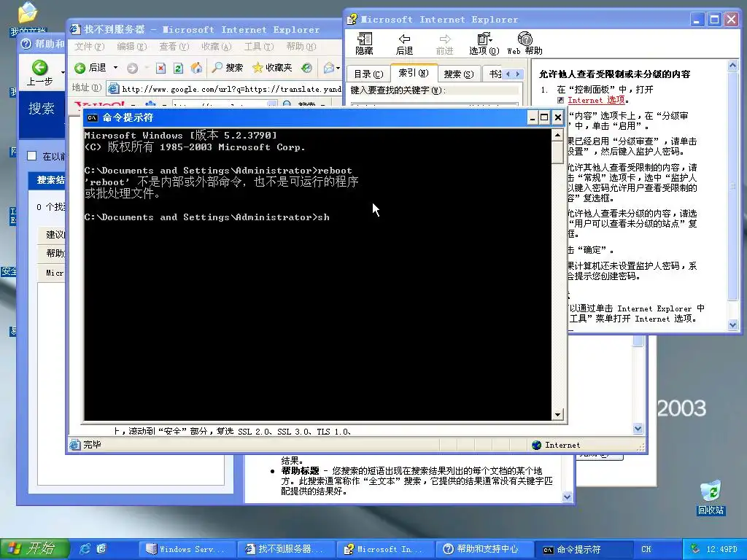Launch Internet Explorer from quick launch
Screen dimensions: 747x560
pyautogui.click(x=86, y=549)
